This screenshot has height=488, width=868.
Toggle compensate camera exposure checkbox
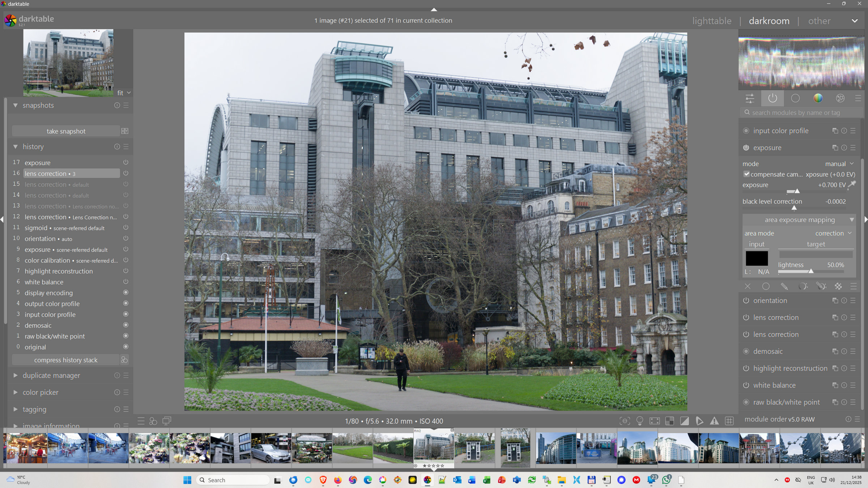[746, 174]
